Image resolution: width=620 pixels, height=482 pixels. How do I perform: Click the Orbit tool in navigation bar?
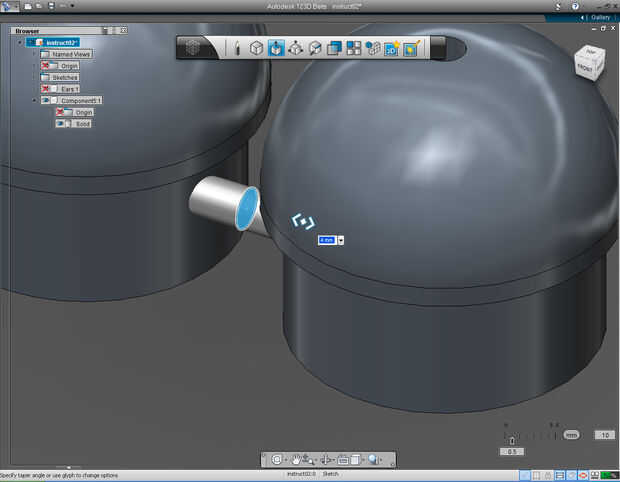pos(326,459)
